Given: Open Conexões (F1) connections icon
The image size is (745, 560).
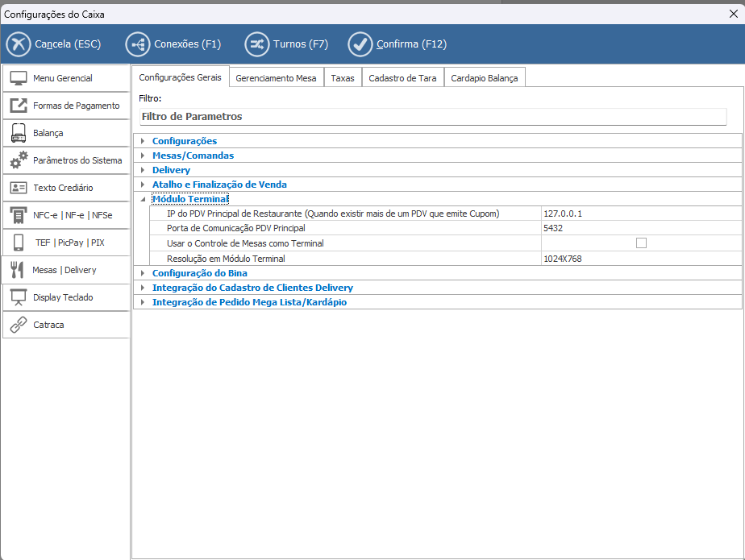Looking at the screenshot, I should click(138, 44).
